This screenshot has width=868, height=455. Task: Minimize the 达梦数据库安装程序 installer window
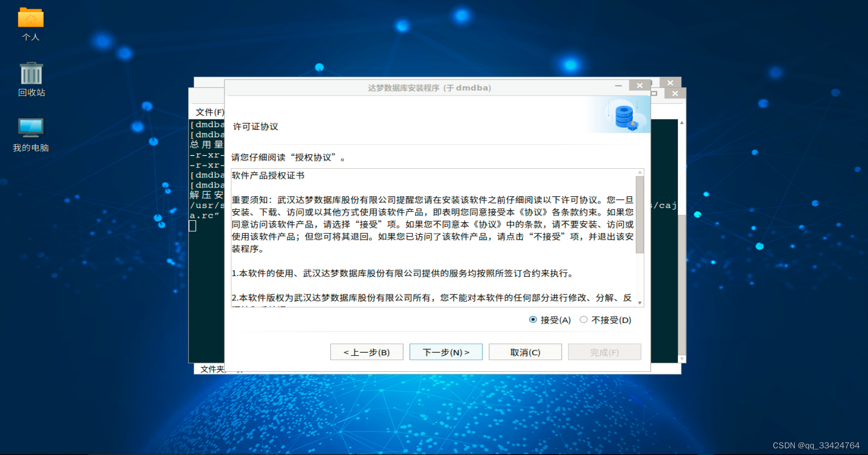pos(618,85)
